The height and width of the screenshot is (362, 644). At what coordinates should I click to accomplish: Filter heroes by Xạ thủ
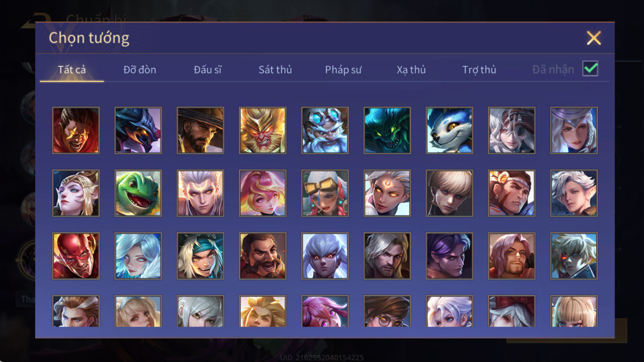tap(411, 70)
